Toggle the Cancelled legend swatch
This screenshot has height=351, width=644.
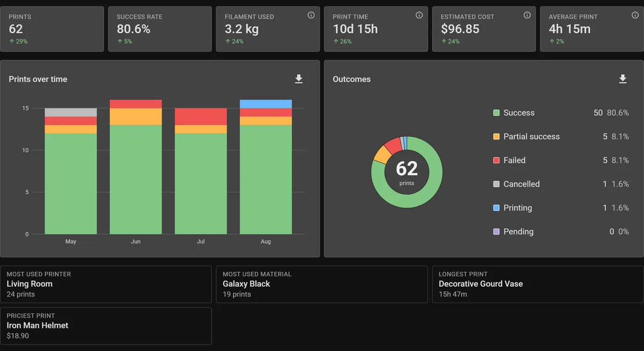click(x=496, y=184)
